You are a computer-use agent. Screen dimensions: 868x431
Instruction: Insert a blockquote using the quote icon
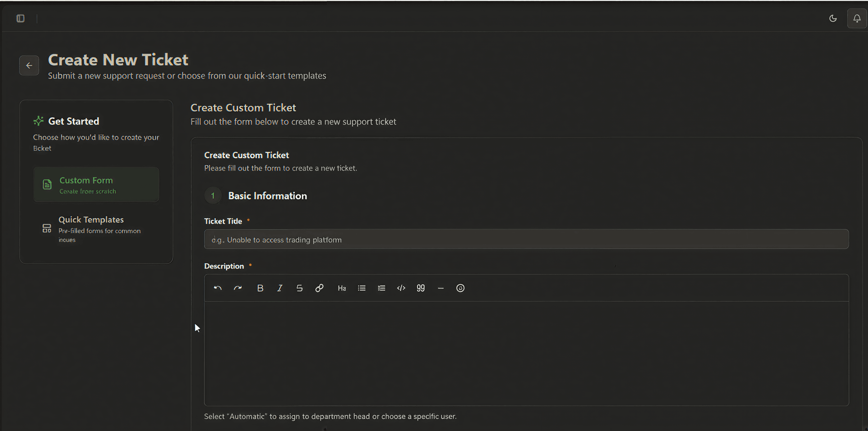421,288
